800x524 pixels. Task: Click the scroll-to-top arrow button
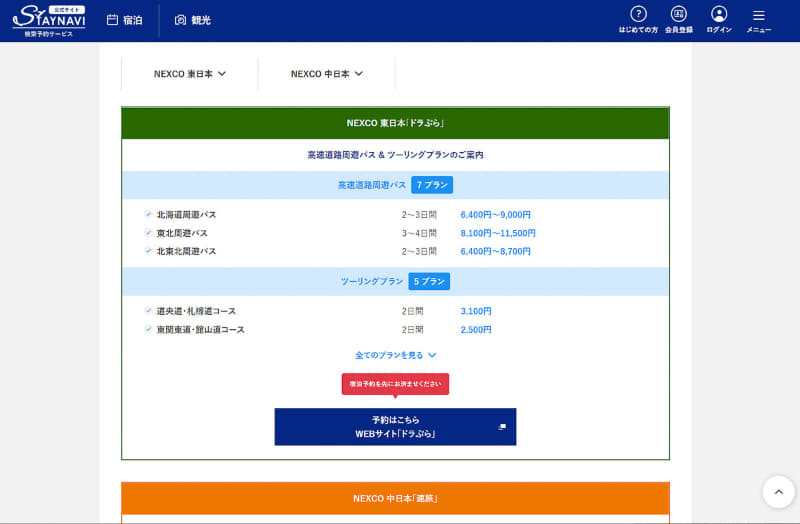pos(779,492)
